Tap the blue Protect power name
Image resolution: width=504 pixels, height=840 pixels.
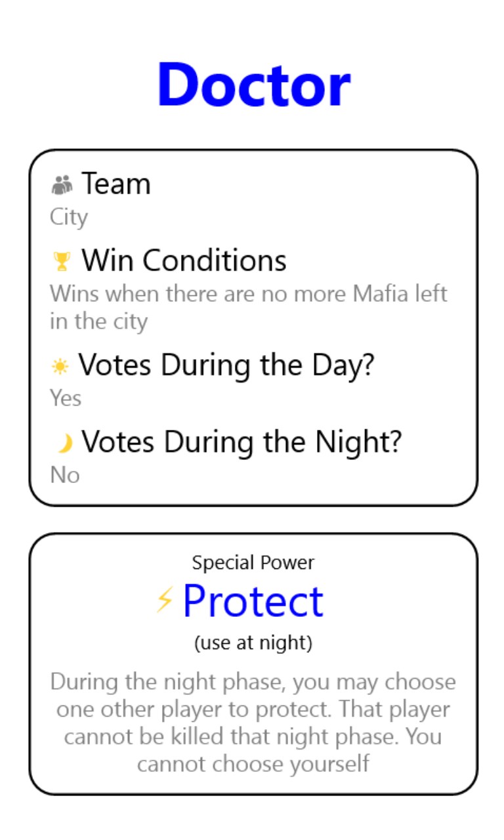click(x=253, y=601)
